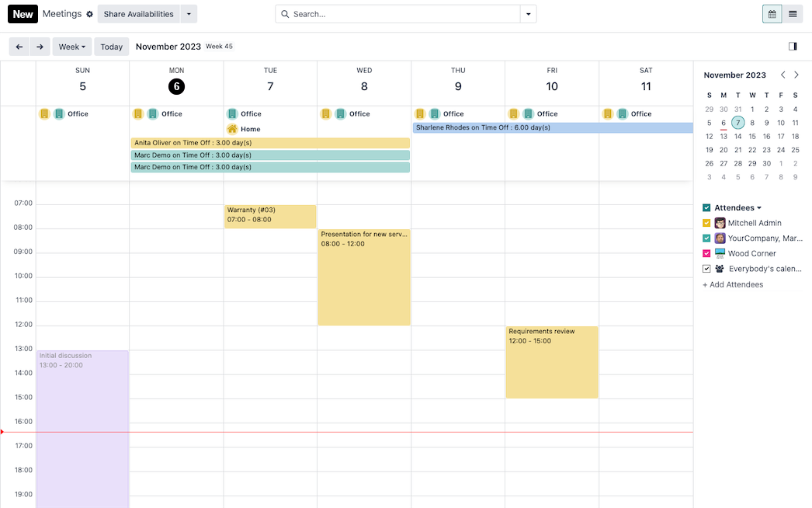Click teal office icon on Tuesday
Image resolution: width=812 pixels, height=508 pixels.
(232, 113)
